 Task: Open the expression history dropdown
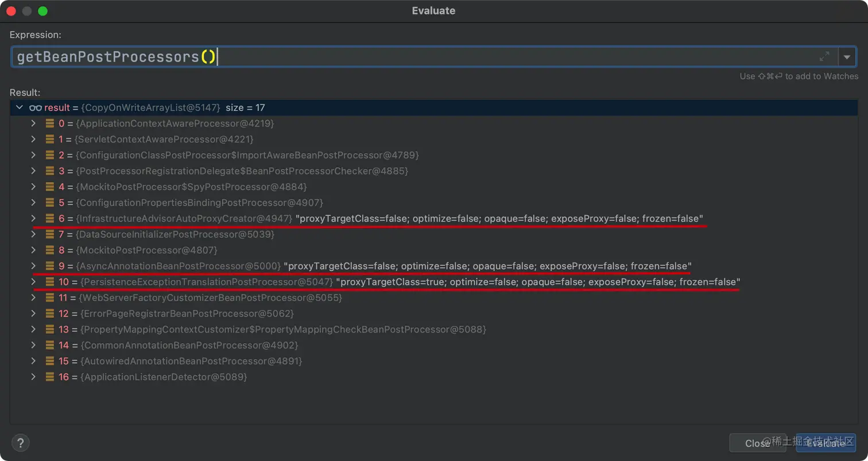[847, 56]
